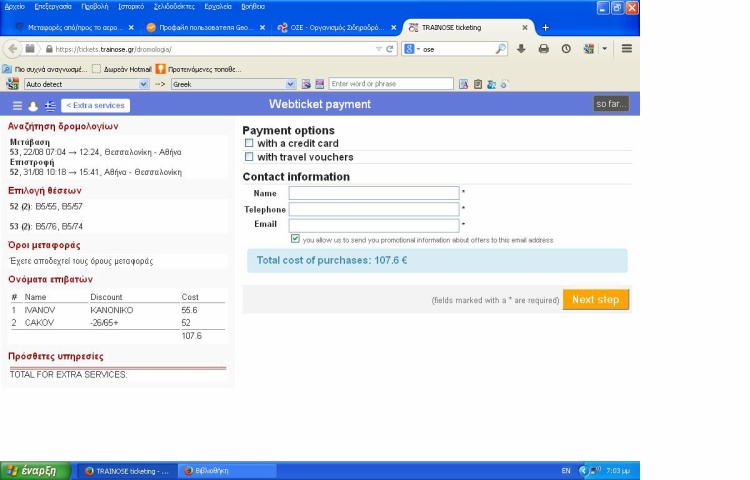Open the Πιο συχνά αναγνωσμέ... bookmark
The height and width of the screenshot is (480, 750).
45,69
